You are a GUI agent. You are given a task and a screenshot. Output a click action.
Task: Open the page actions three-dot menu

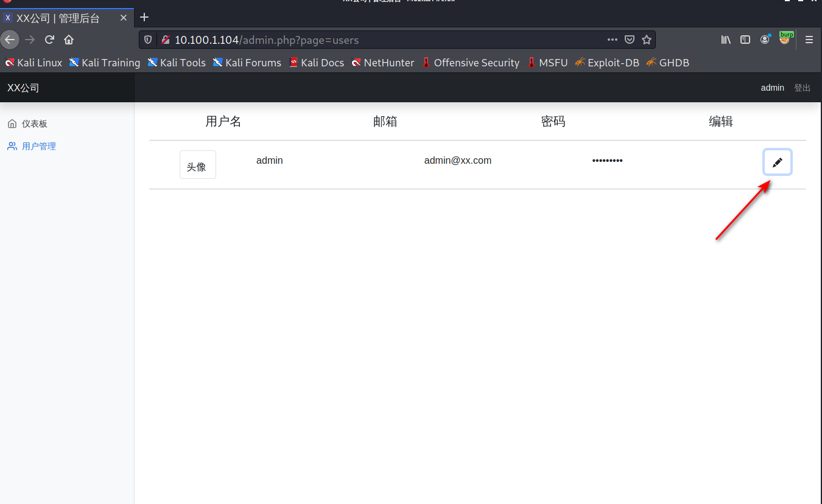point(613,40)
